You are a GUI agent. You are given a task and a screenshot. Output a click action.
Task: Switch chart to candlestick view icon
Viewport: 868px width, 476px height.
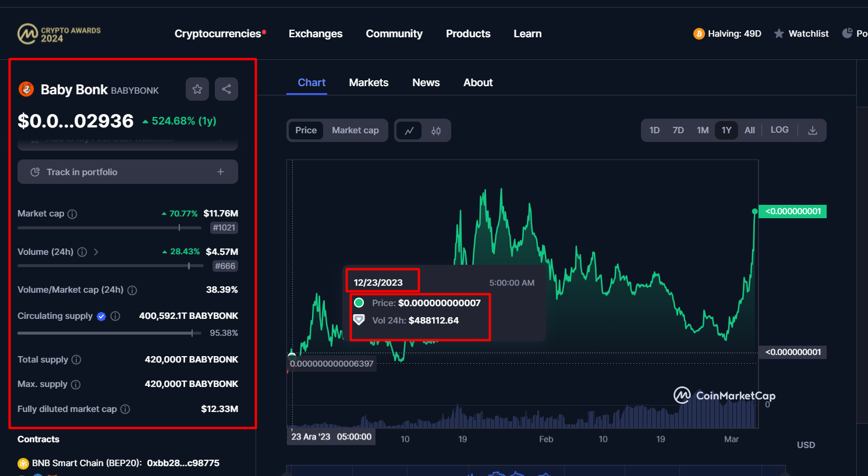(436, 130)
